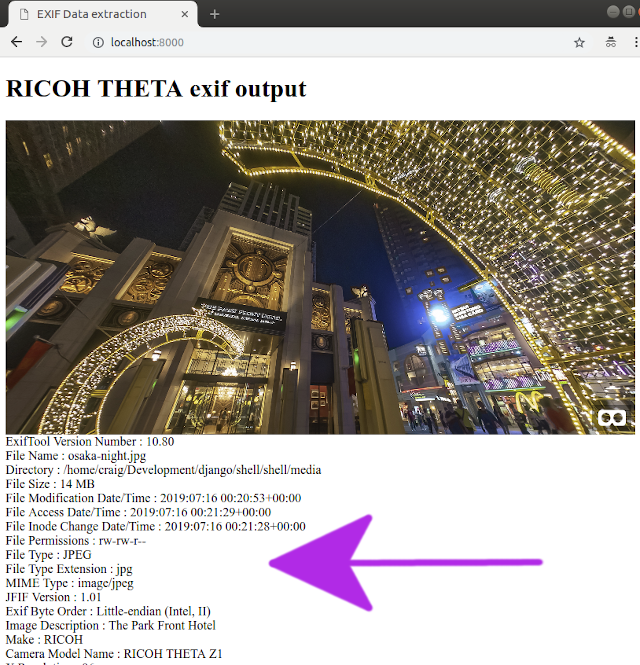
Task: Click the Directory path text line
Action: coord(163,470)
